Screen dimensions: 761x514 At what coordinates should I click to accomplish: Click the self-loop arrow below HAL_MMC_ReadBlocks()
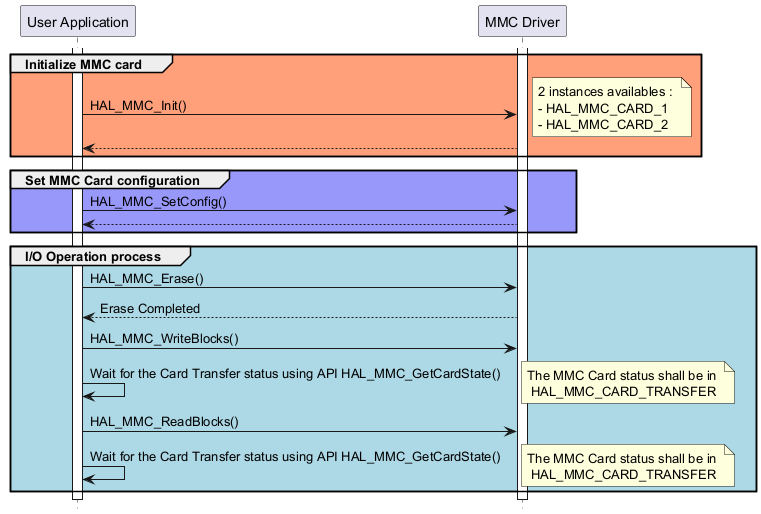tap(110, 473)
